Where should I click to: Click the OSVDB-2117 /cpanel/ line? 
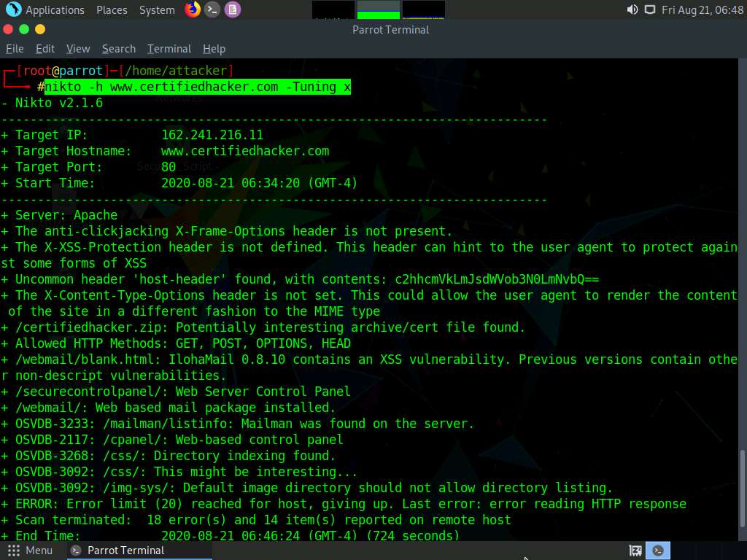coord(172,440)
